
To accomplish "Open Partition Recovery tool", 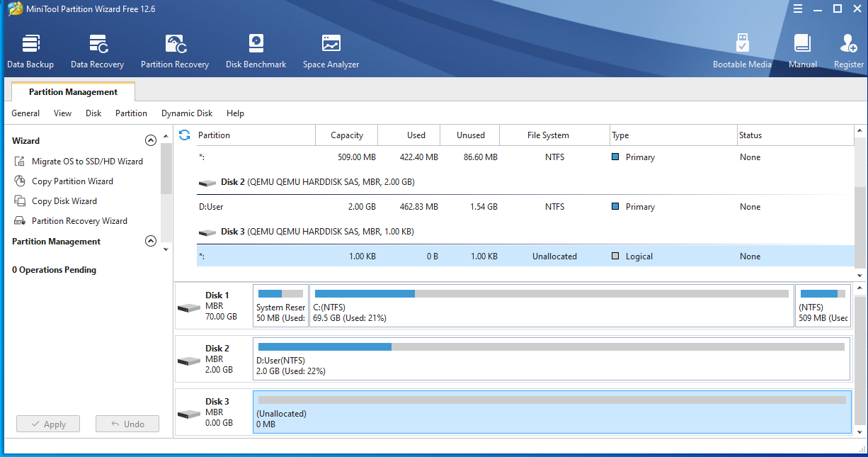I will 175,52.
